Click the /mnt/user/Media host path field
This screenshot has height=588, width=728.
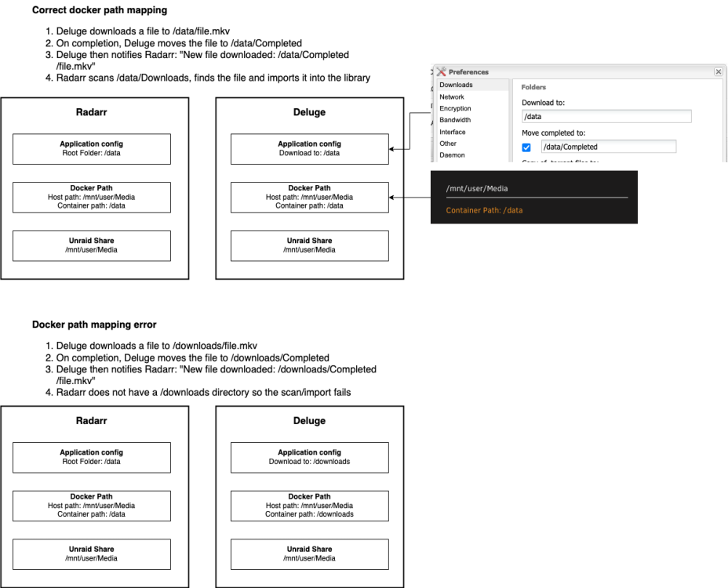(537, 188)
